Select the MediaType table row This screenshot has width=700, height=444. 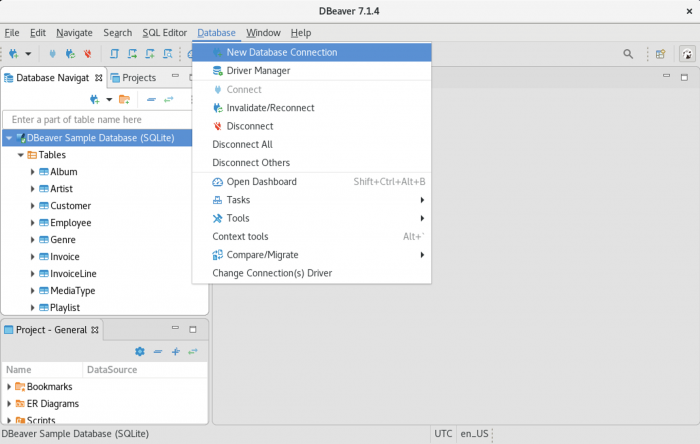[x=104, y=290]
